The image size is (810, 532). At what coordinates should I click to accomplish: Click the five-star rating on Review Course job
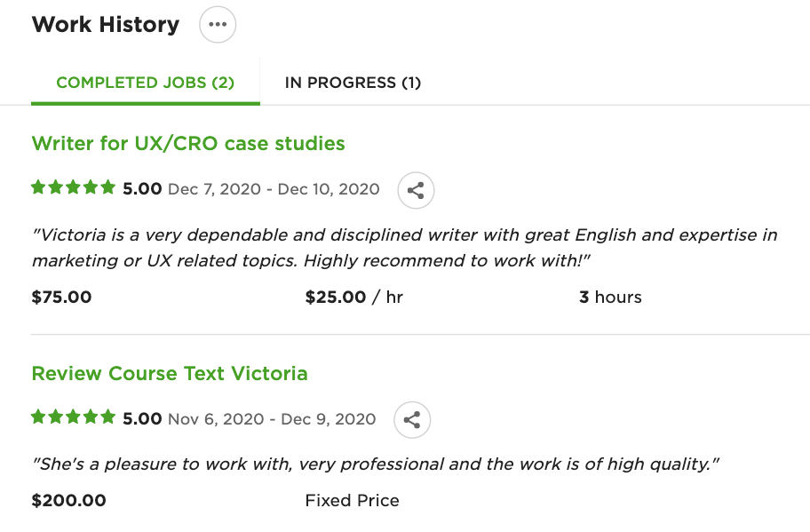(73, 417)
